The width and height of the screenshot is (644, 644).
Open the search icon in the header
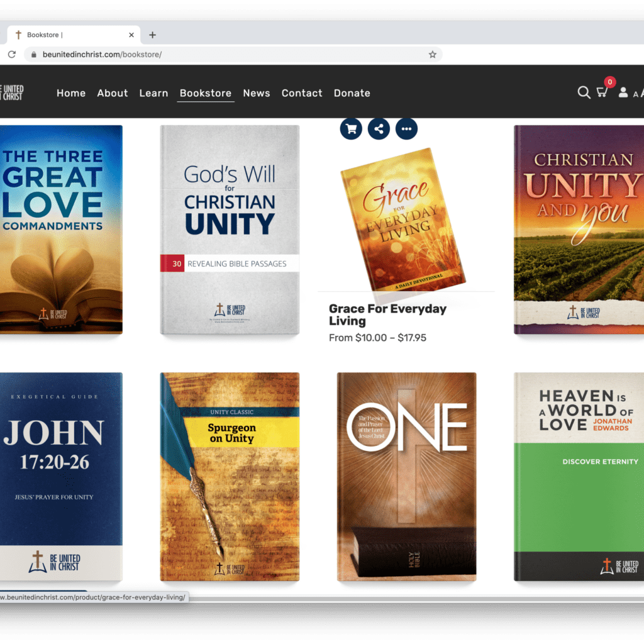(x=584, y=92)
